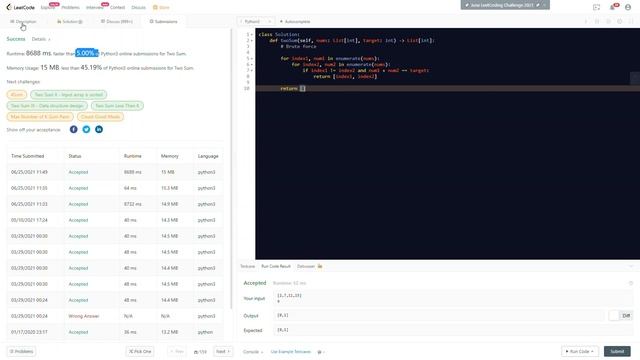Submit the solution
The width and height of the screenshot is (640, 360).
tap(617, 351)
